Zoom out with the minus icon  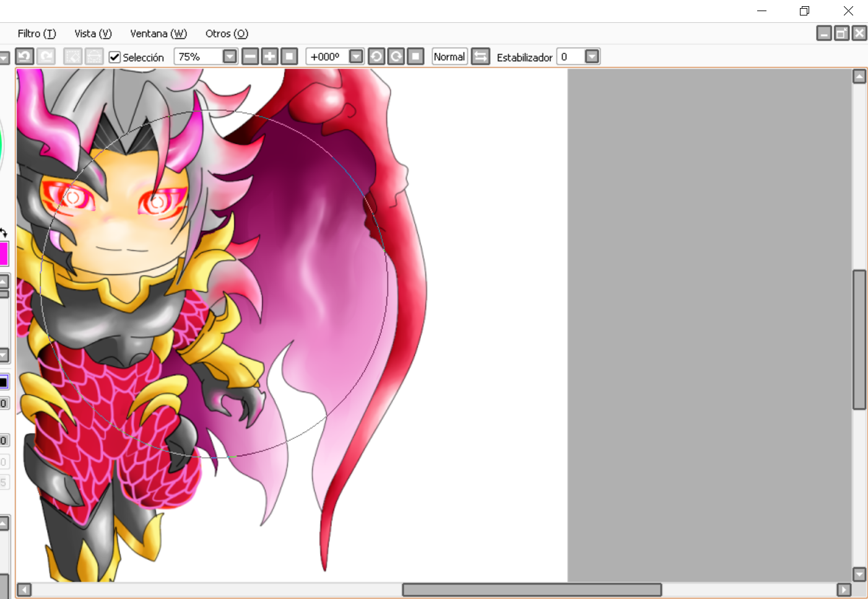(x=250, y=56)
